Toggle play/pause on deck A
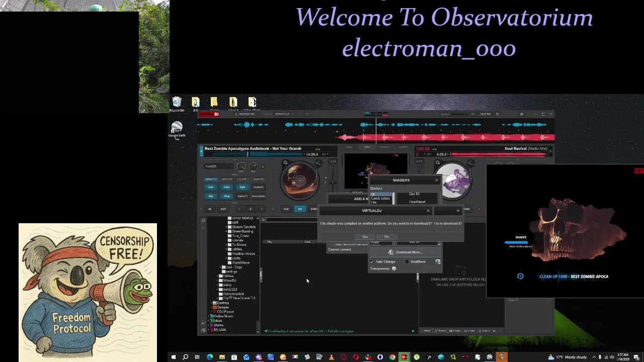The width and height of the screenshot is (644, 362). [x=300, y=209]
